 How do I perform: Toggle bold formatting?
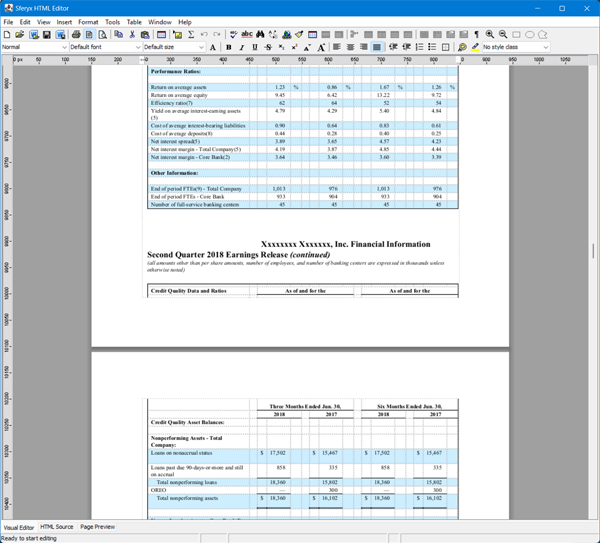coord(228,47)
